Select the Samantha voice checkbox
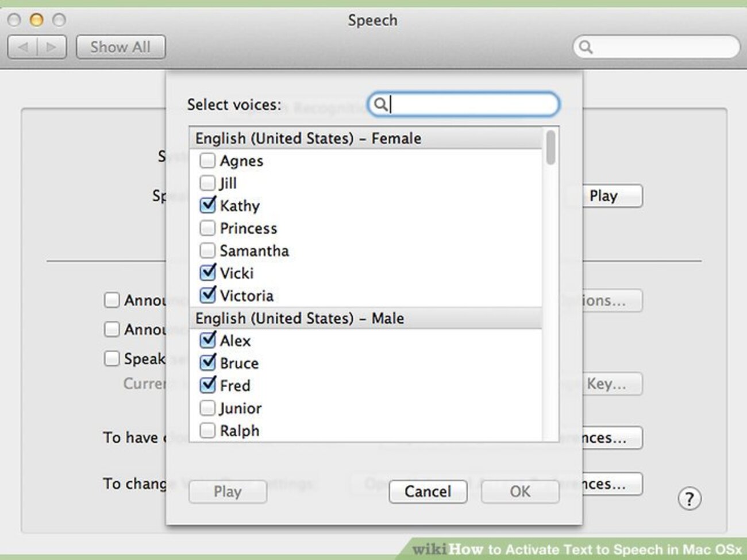The width and height of the screenshot is (747, 560). click(x=207, y=250)
